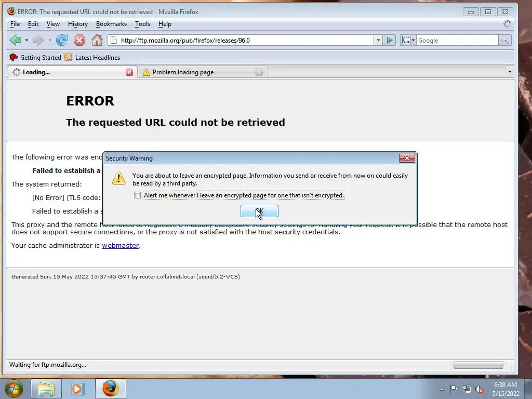Minimize the Firefox window
The image size is (532, 399).
coord(471,12)
